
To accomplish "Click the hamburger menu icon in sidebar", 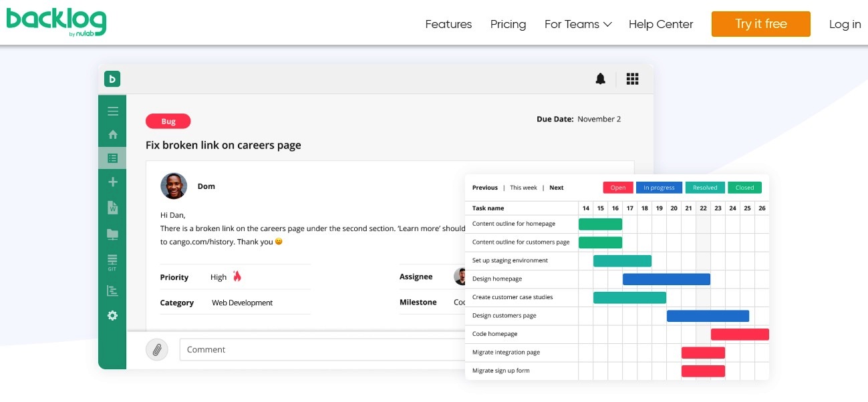I will click(x=112, y=112).
